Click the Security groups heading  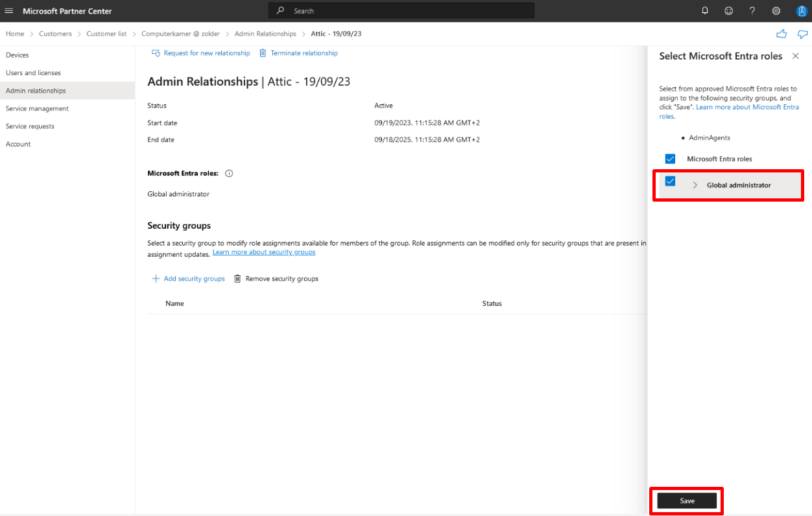179,226
